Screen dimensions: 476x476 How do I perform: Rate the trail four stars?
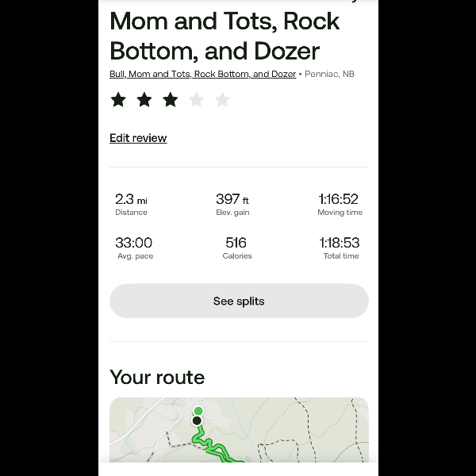tap(197, 100)
